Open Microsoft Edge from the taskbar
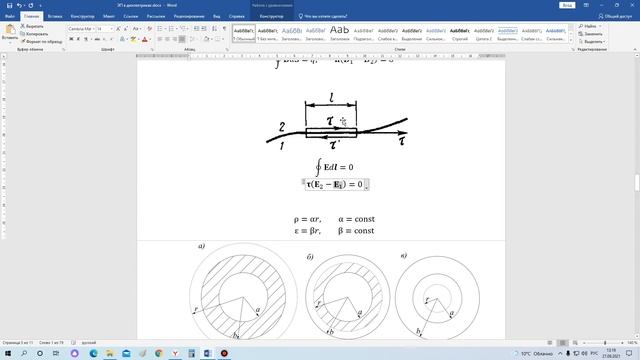 pos(93,353)
